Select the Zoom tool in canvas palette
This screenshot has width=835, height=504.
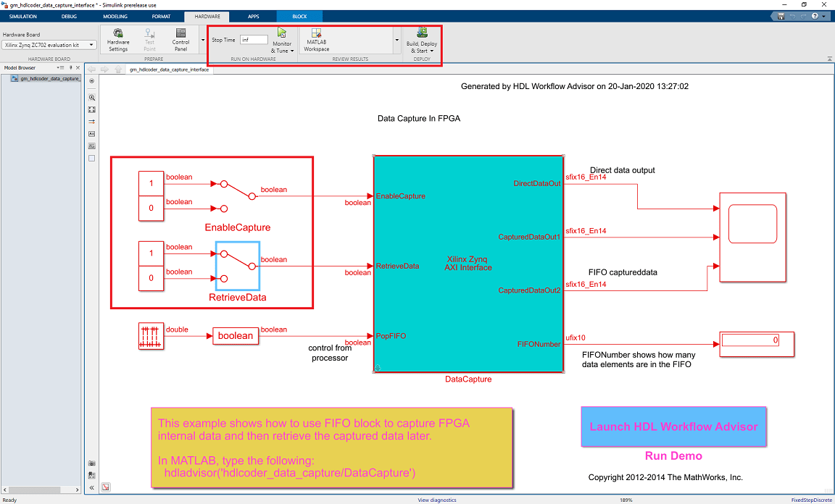91,98
